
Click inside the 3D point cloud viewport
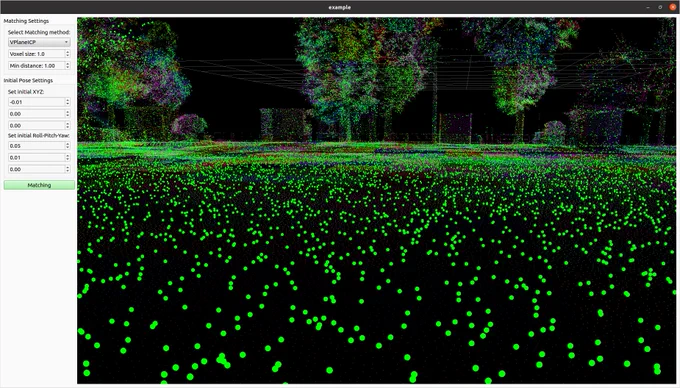pyautogui.click(x=376, y=200)
